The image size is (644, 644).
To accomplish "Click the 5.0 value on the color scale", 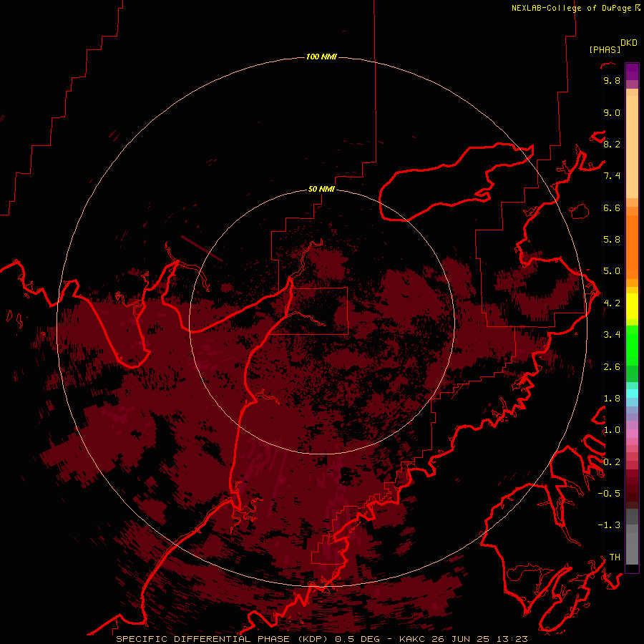I will pyautogui.click(x=612, y=271).
